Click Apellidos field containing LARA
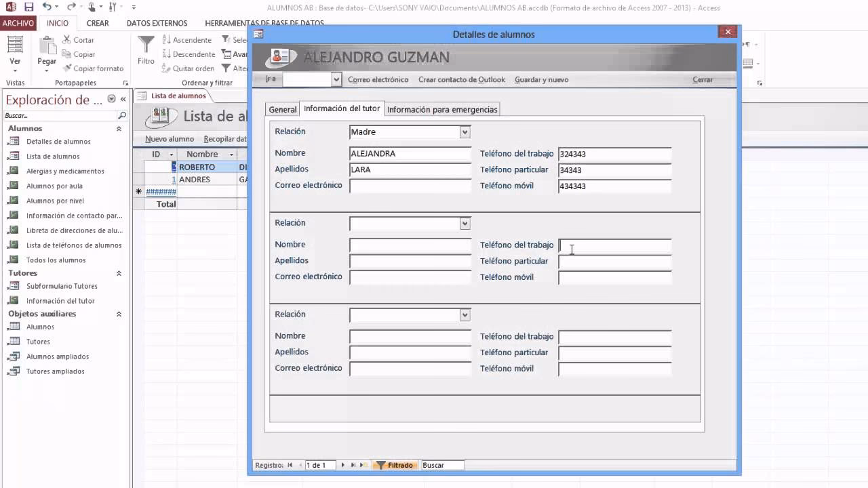Image resolution: width=868 pixels, height=488 pixels. coord(410,169)
